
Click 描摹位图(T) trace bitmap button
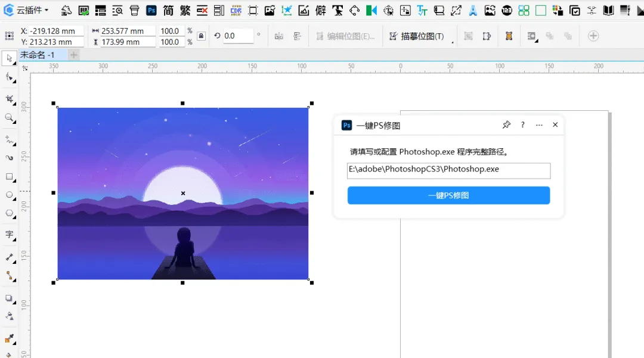(416, 36)
